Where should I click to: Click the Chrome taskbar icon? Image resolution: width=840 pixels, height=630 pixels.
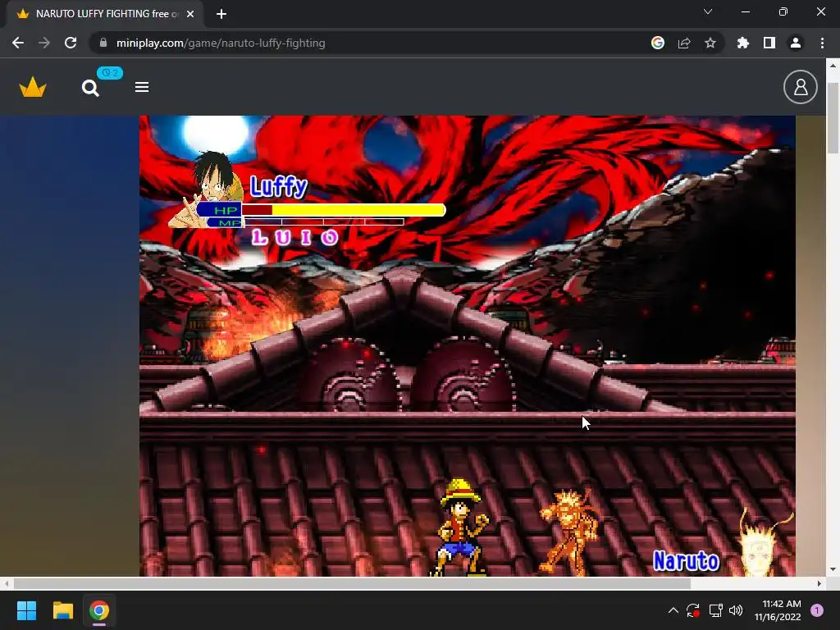pyautogui.click(x=99, y=610)
